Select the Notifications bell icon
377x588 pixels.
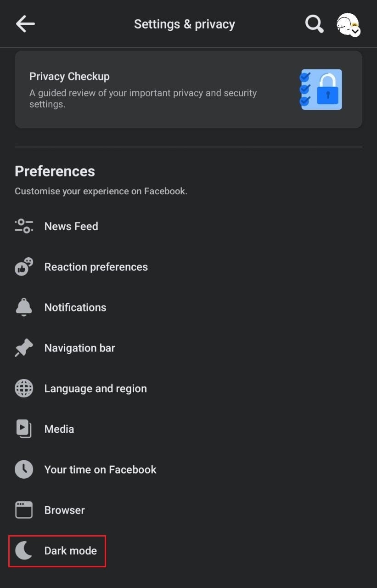coord(23,307)
